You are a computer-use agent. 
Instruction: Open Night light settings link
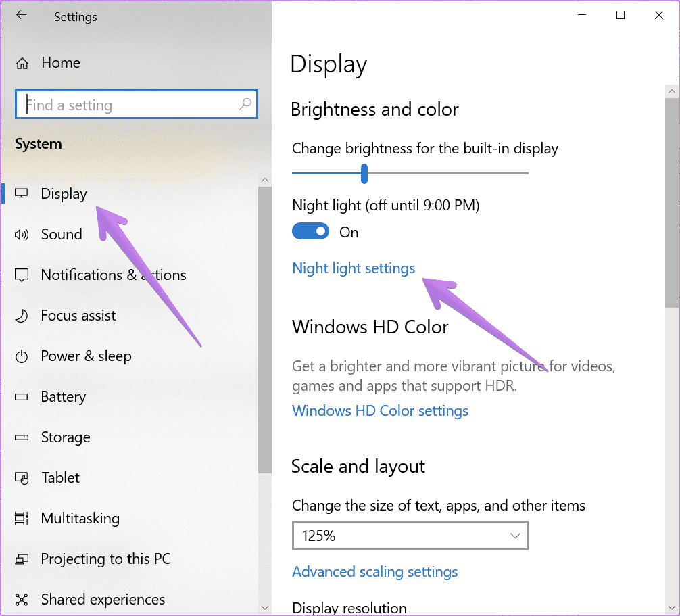point(354,268)
